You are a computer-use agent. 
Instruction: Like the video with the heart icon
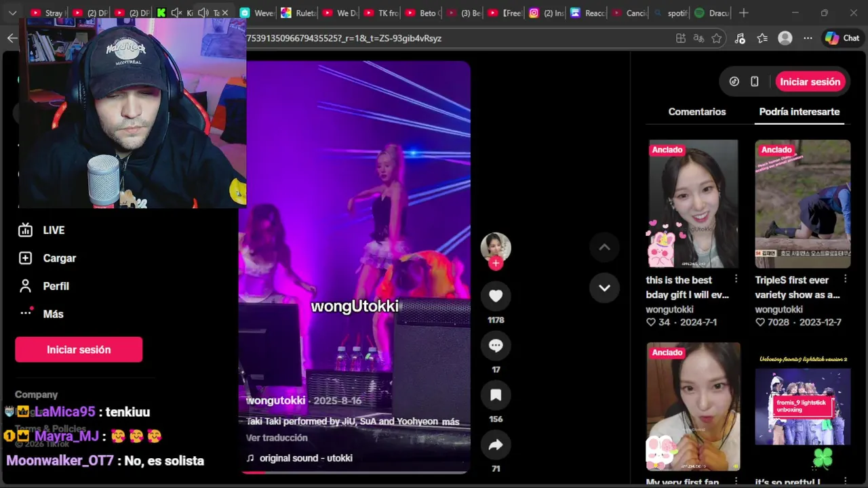point(496,296)
